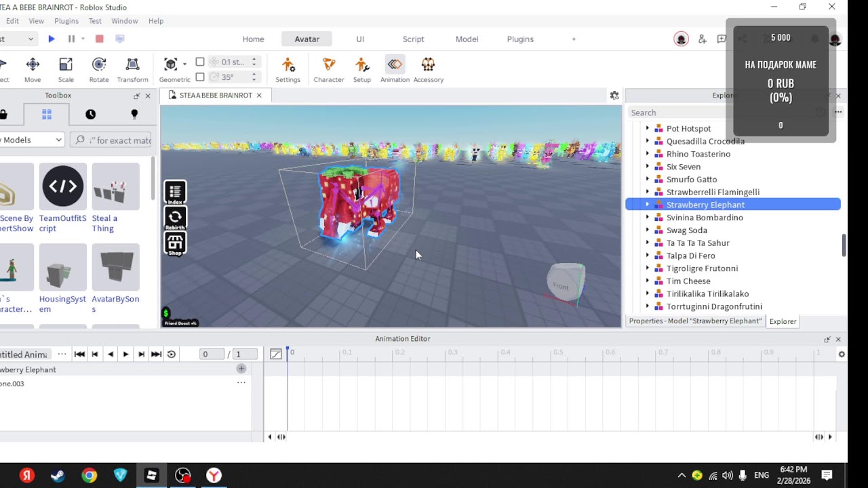Select Ta Ta Ta Sahur in Explorer
The image size is (868, 488).
point(698,243)
